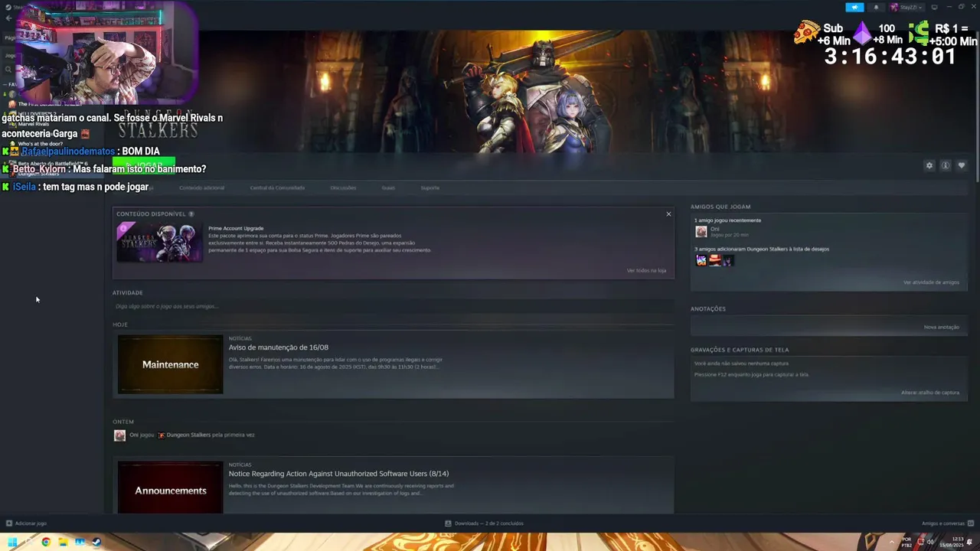Viewport: 980px width, 551px height.
Task: Open Windows Start menu
Action: pos(11,542)
